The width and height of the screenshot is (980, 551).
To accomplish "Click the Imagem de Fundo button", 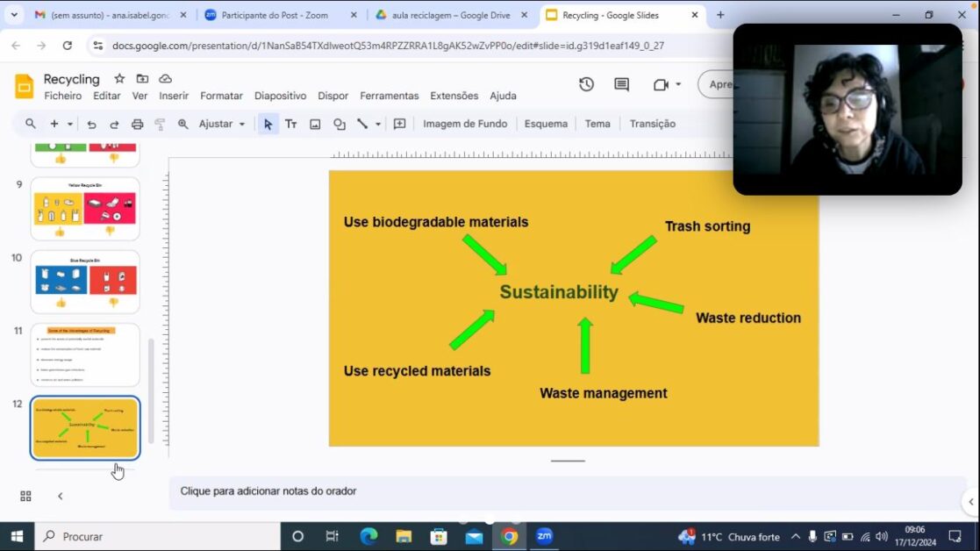I will click(465, 125).
